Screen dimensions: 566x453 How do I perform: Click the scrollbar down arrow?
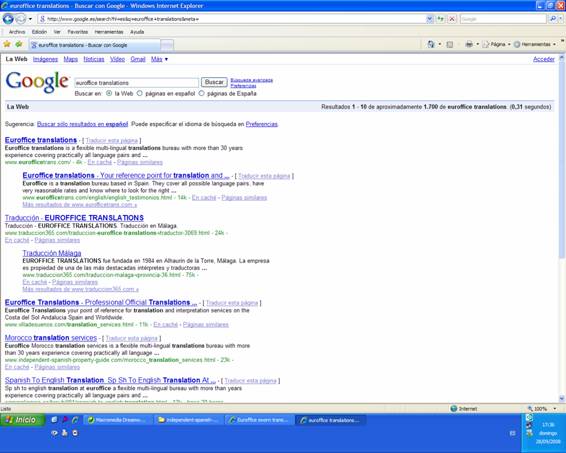(x=561, y=398)
